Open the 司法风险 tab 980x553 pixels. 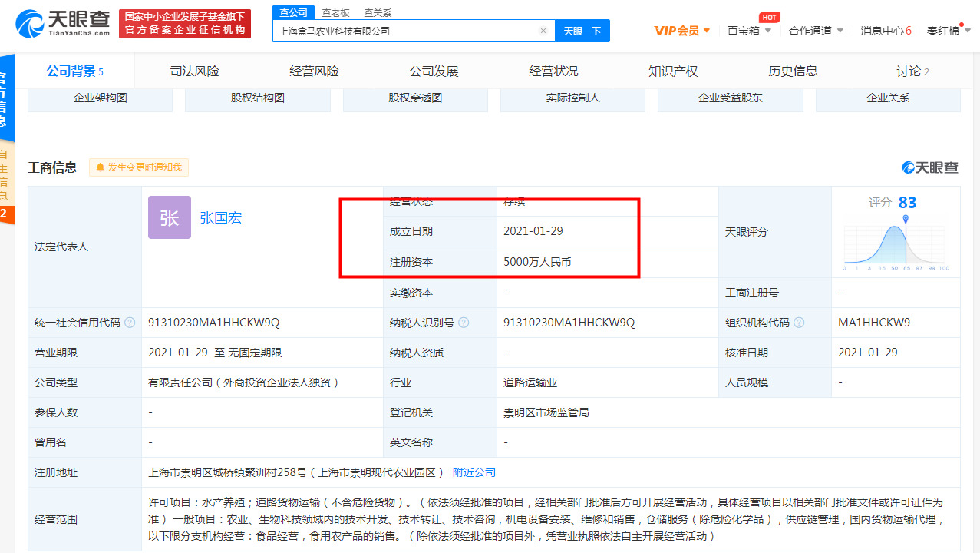[194, 71]
